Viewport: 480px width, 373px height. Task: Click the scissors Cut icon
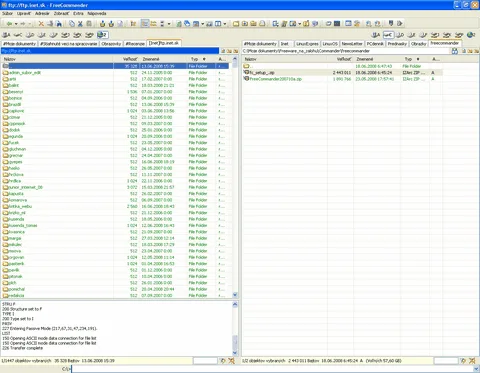coord(80,24)
